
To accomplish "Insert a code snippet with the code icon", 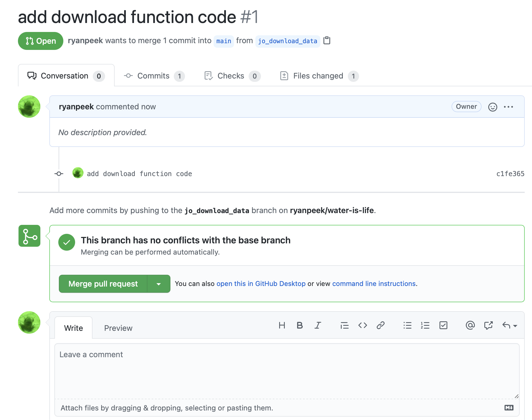I will click(363, 325).
